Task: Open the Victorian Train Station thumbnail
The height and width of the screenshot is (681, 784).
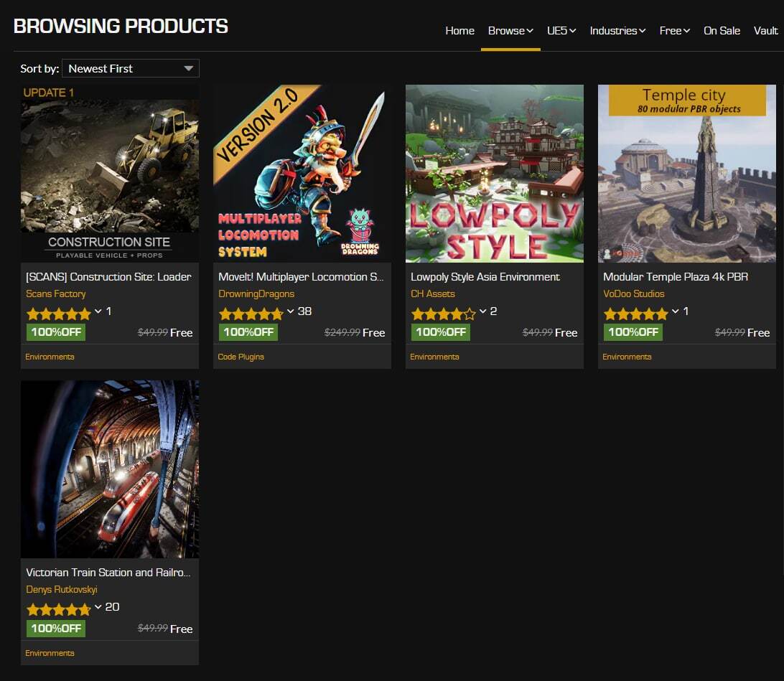Action: (x=110, y=469)
